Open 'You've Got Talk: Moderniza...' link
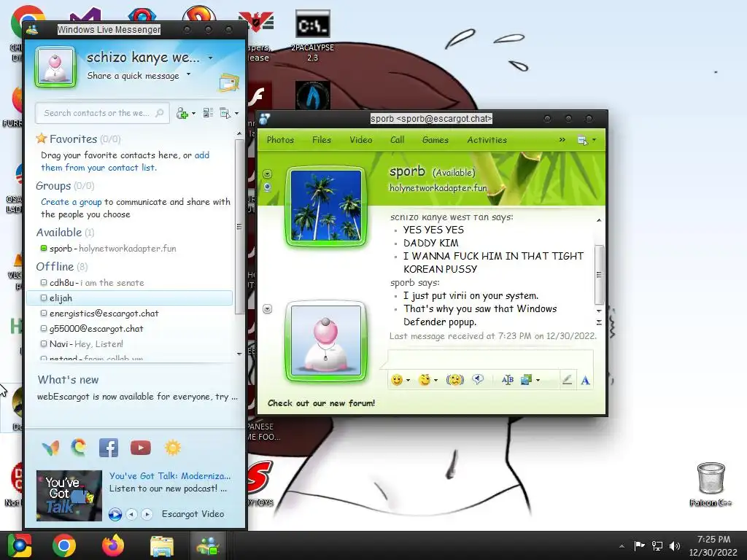This screenshot has width=747, height=560. (x=169, y=475)
